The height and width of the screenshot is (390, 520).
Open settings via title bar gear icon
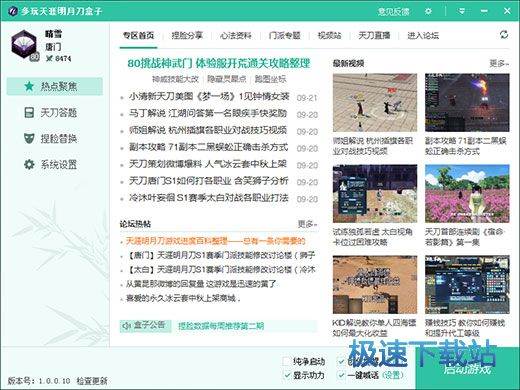click(428, 11)
